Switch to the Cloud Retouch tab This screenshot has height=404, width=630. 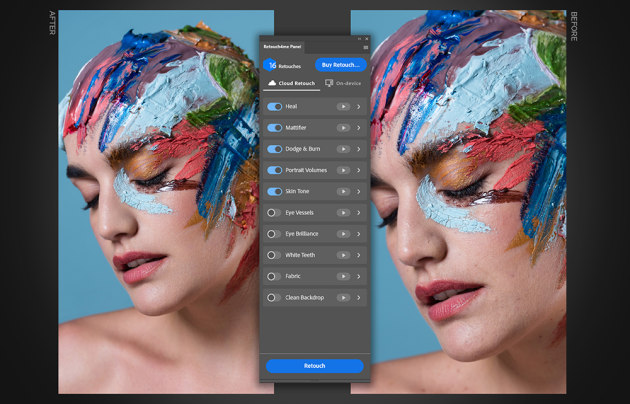(x=291, y=83)
